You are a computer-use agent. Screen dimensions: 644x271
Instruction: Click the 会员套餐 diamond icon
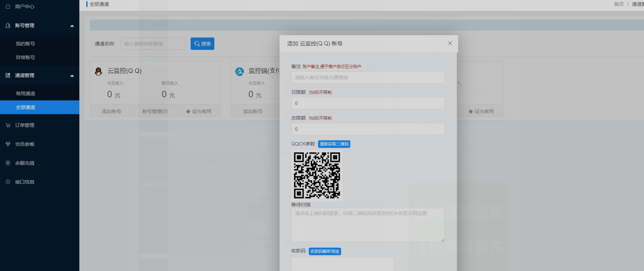pyautogui.click(x=8, y=144)
